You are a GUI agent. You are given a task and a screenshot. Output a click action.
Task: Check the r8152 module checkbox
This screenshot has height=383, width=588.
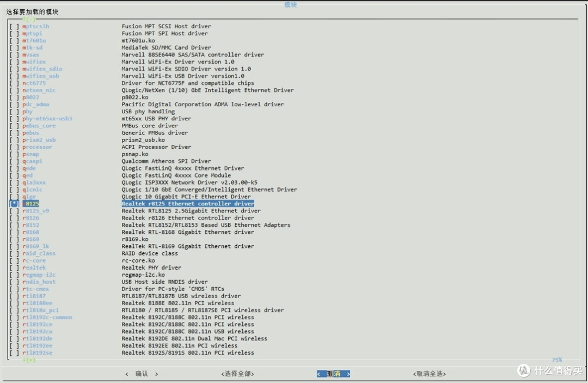click(14, 225)
